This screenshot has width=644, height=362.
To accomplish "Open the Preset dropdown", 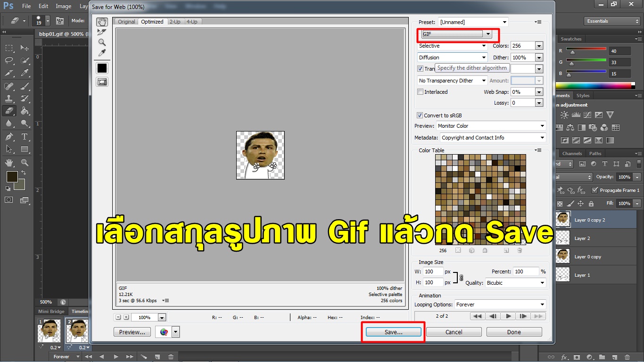I will coord(473,22).
